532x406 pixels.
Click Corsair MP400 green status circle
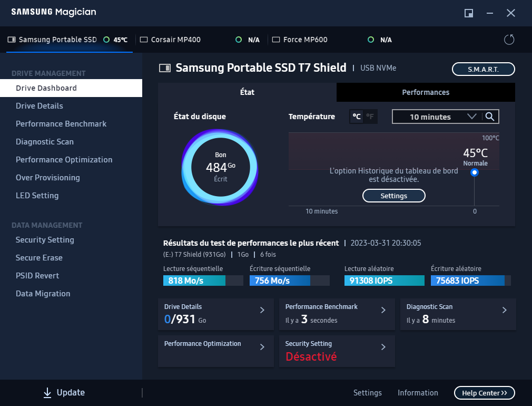239,40
